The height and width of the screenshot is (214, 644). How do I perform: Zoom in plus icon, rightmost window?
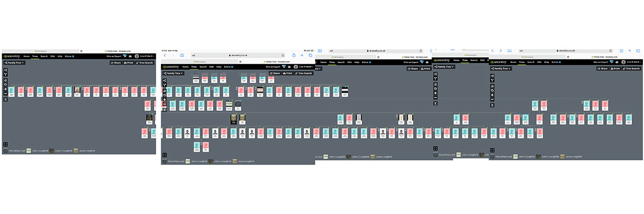[x=492, y=95]
